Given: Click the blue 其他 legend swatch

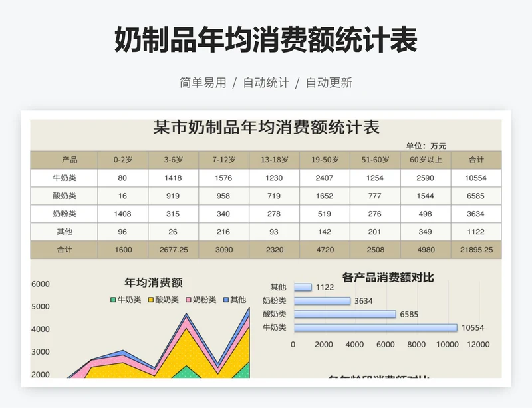Looking at the screenshot, I should point(226,300).
